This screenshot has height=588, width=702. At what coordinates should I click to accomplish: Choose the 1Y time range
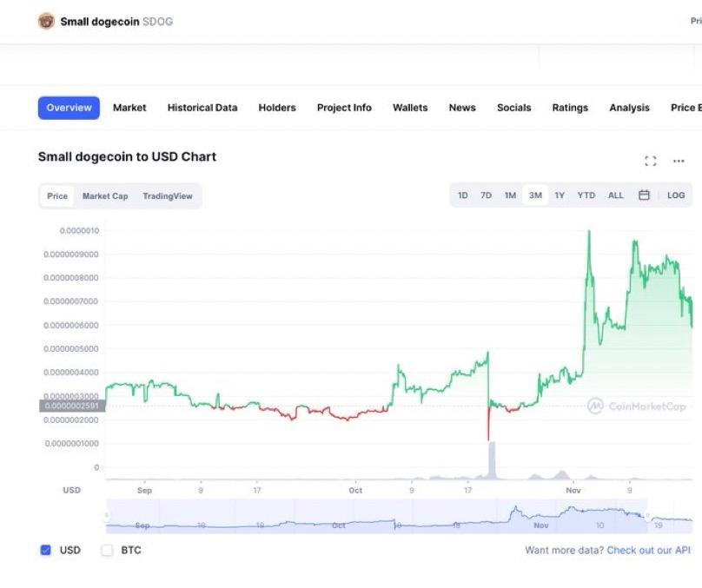560,195
